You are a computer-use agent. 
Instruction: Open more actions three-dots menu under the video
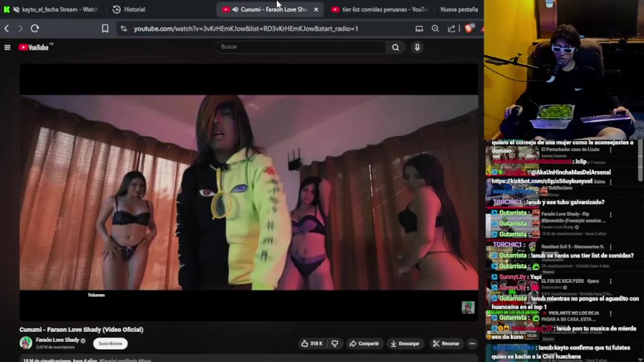[x=472, y=343]
